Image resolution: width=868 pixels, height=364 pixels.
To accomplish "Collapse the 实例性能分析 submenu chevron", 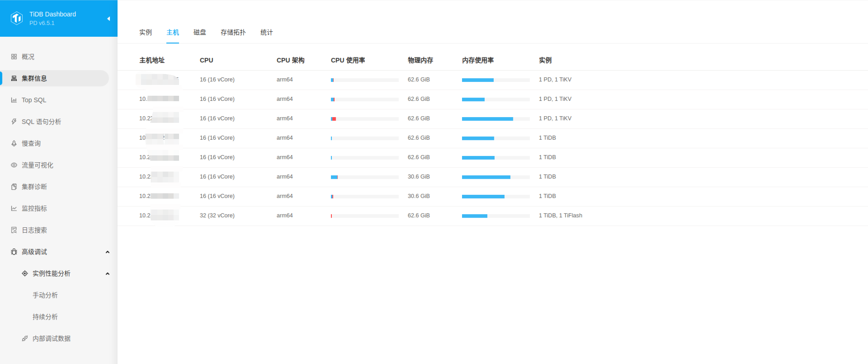I will click(108, 273).
